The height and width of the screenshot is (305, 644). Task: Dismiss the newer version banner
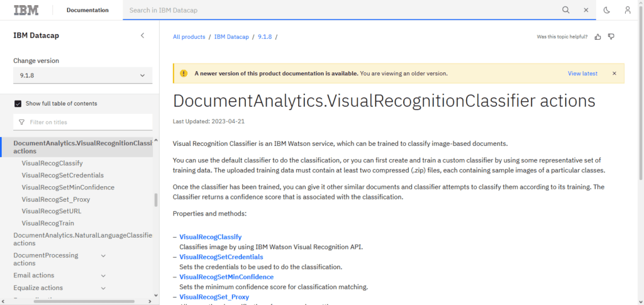(x=614, y=74)
